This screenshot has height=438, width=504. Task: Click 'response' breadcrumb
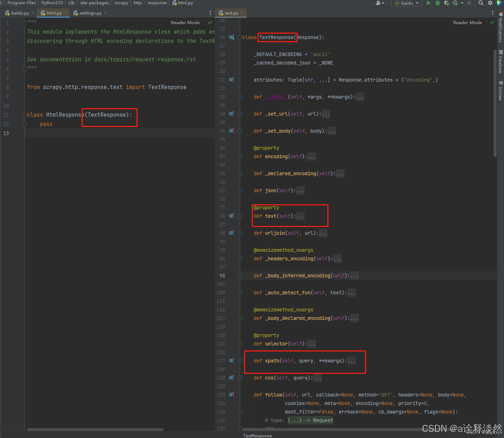click(x=157, y=3)
